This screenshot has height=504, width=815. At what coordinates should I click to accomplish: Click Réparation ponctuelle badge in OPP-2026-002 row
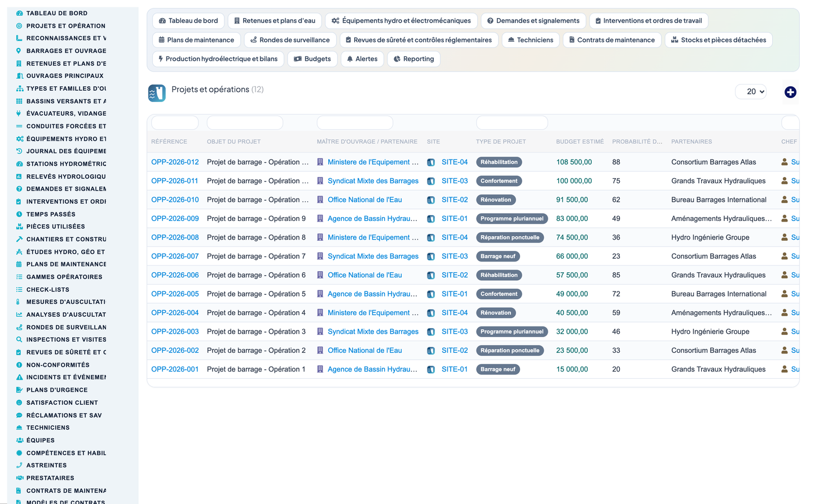coord(510,351)
